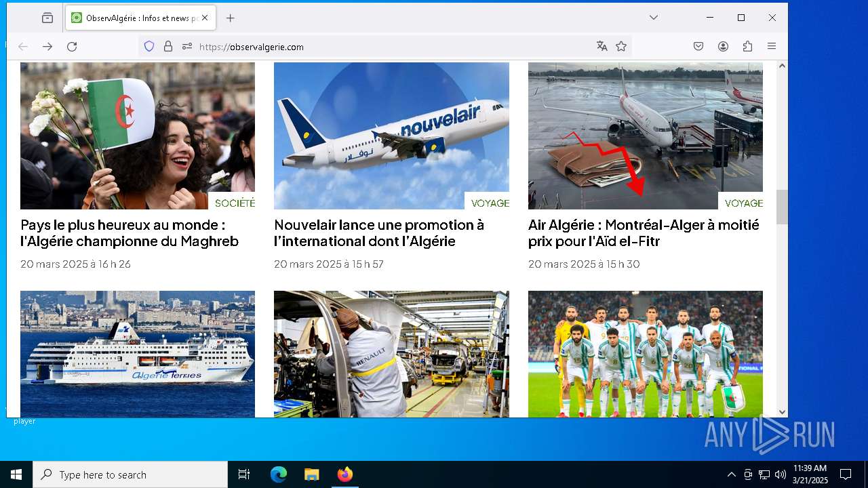This screenshot has height=488, width=868.
Task: Go back to previous page
Action: (x=22, y=47)
